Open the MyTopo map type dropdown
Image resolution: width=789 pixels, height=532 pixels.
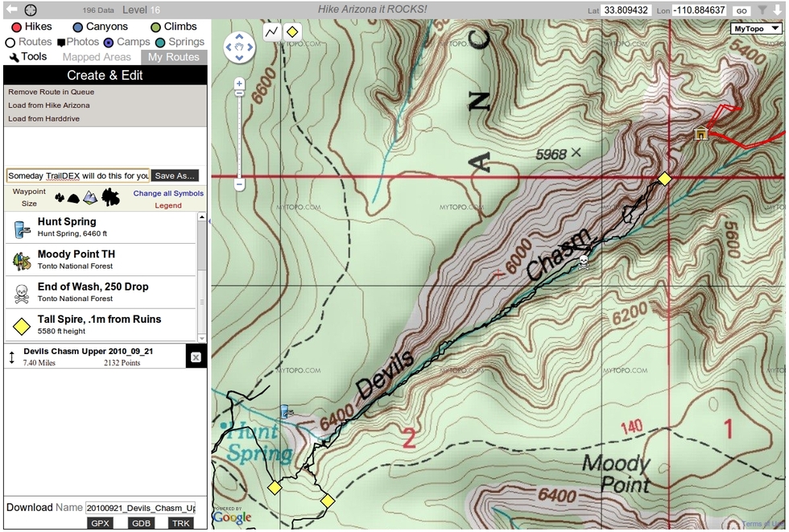[x=756, y=29]
